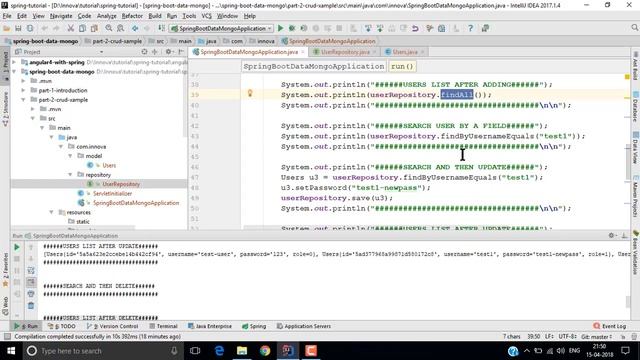Open the Spring tool window
This screenshot has width=640, height=360.
point(254,326)
